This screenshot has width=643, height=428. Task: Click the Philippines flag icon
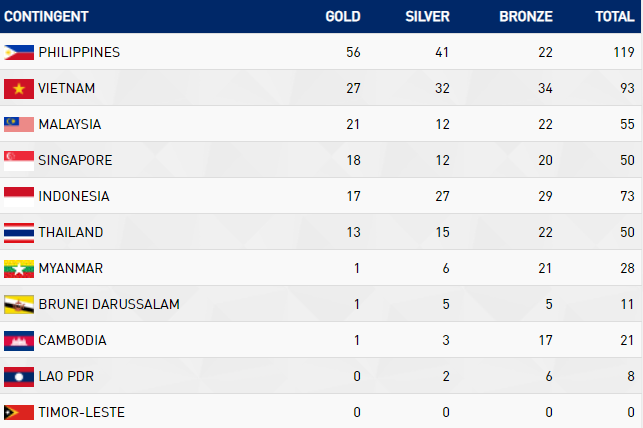[19, 52]
